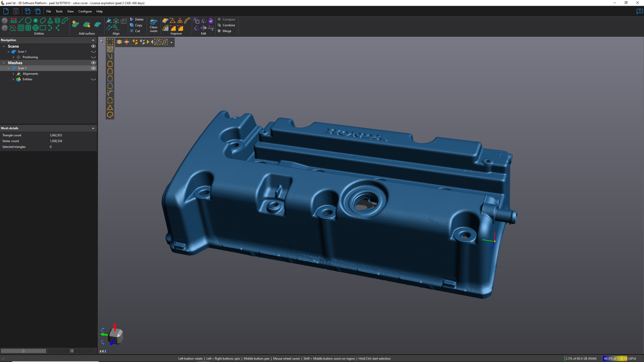Click the New file icon
The height and width of the screenshot is (362, 644).
click(6, 11)
